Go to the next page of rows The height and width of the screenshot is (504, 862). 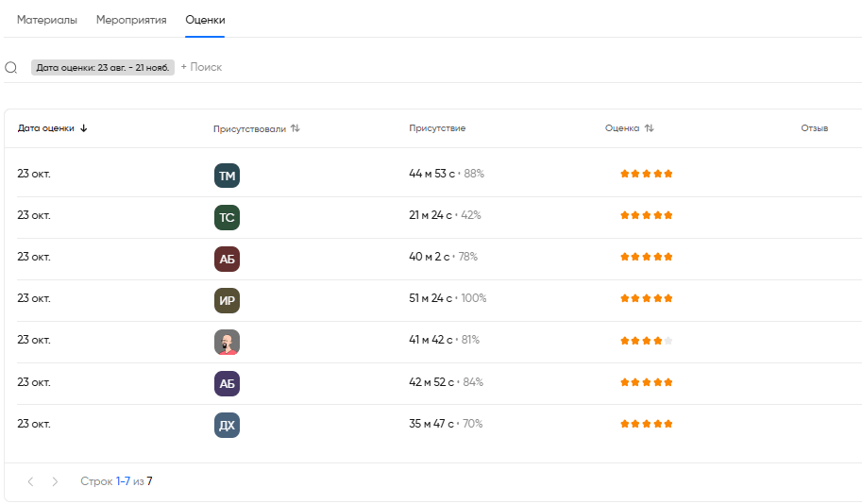pos(55,481)
